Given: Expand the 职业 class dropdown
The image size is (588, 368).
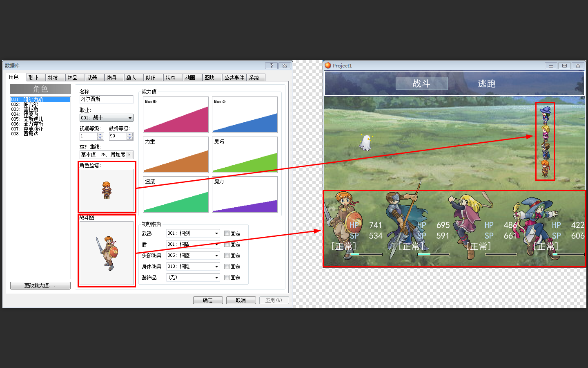Looking at the screenshot, I should pyautogui.click(x=106, y=118).
